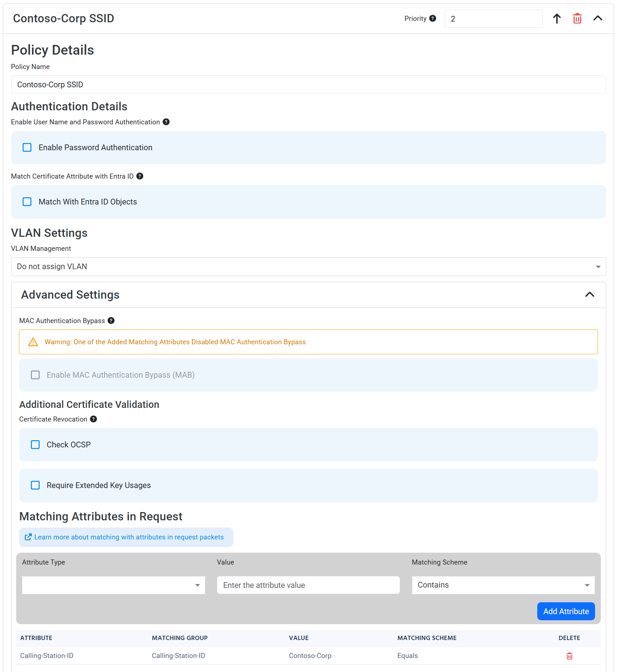Open help for Enable User Name and Password Authentication
The image size is (622, 672).
[x=166, y=122]
